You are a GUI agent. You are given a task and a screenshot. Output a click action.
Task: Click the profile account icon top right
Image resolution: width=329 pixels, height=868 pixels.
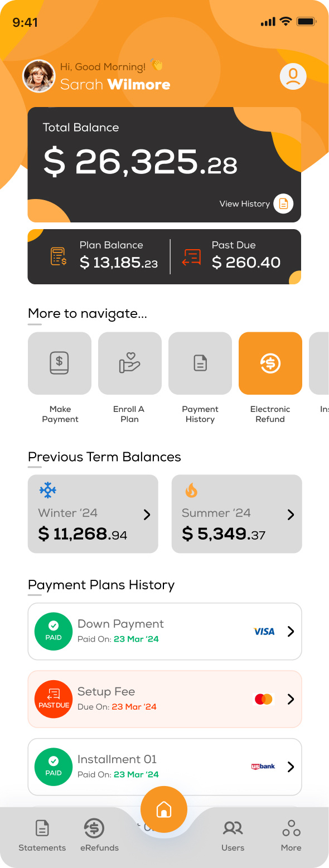293,76
